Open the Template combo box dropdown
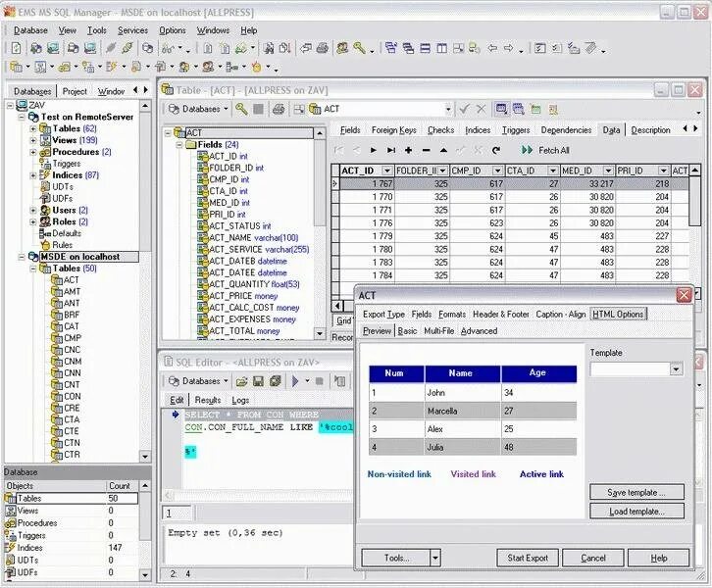The image size is (712, 588). (676, 369)
